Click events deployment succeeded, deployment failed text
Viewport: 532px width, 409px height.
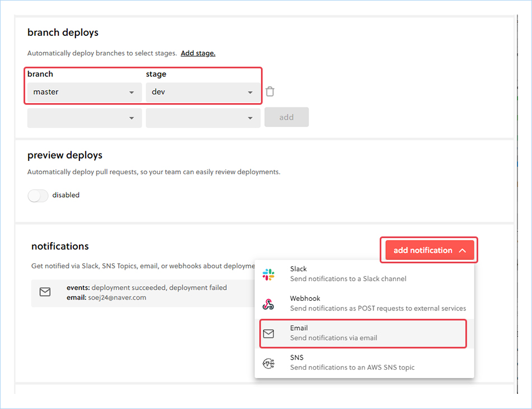pos(147,288)
